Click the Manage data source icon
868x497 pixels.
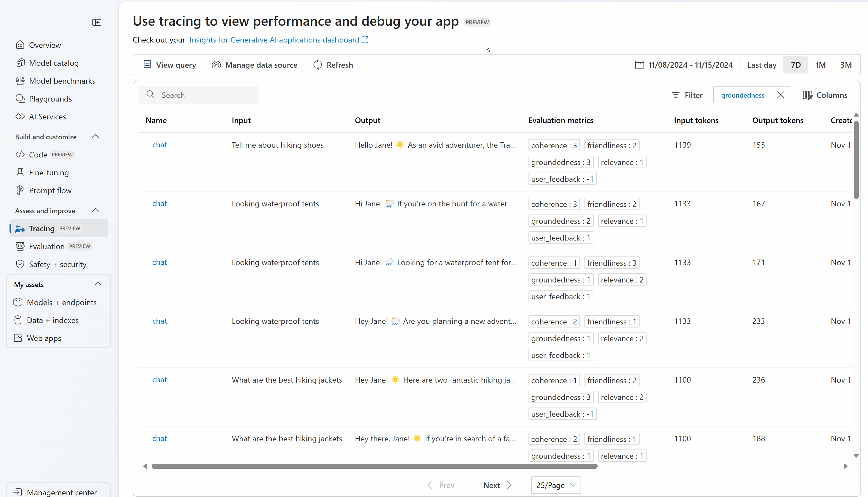click(216, 65)
